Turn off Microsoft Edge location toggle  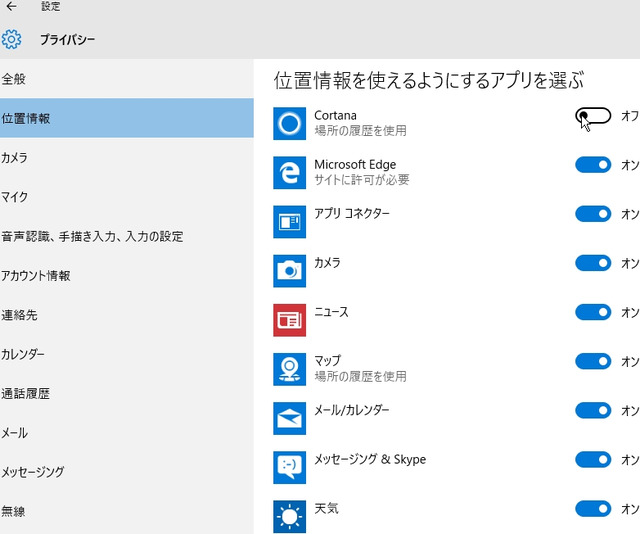[x=593, y=165]
